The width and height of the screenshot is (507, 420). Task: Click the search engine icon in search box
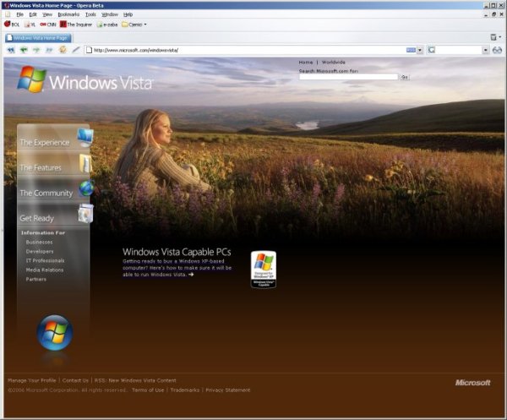click(432, 50)
